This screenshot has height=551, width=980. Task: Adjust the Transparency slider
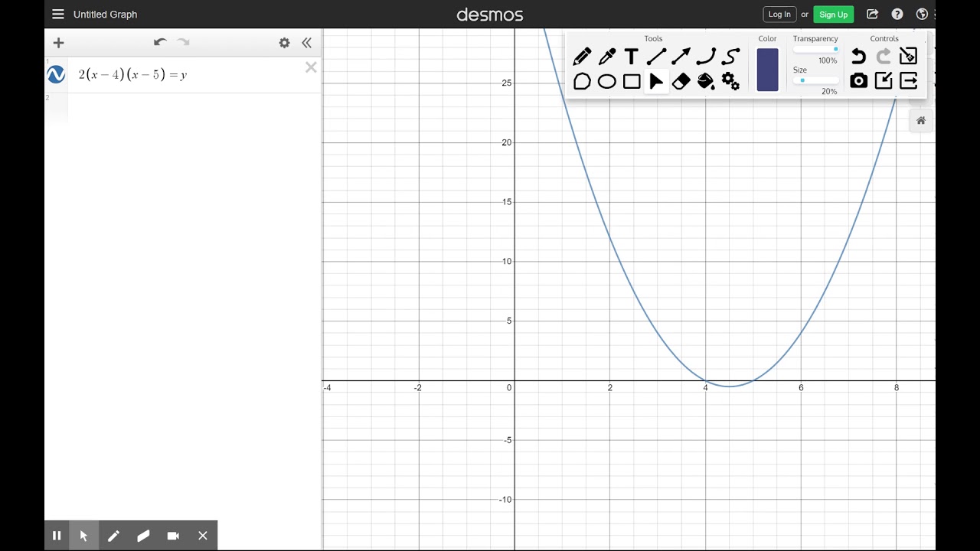pos(815,50)
